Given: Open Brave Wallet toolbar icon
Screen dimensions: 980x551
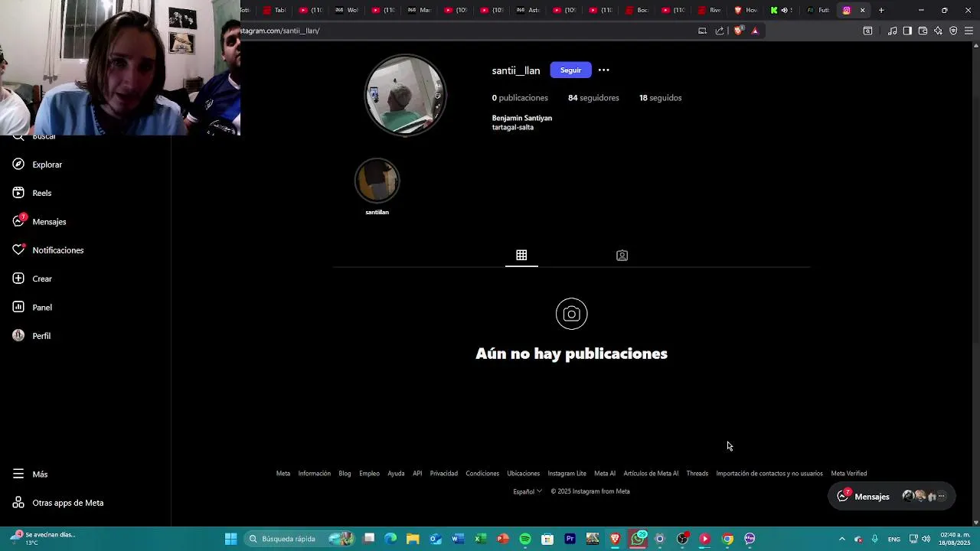Looking at the screenshot, I should 923,31.
